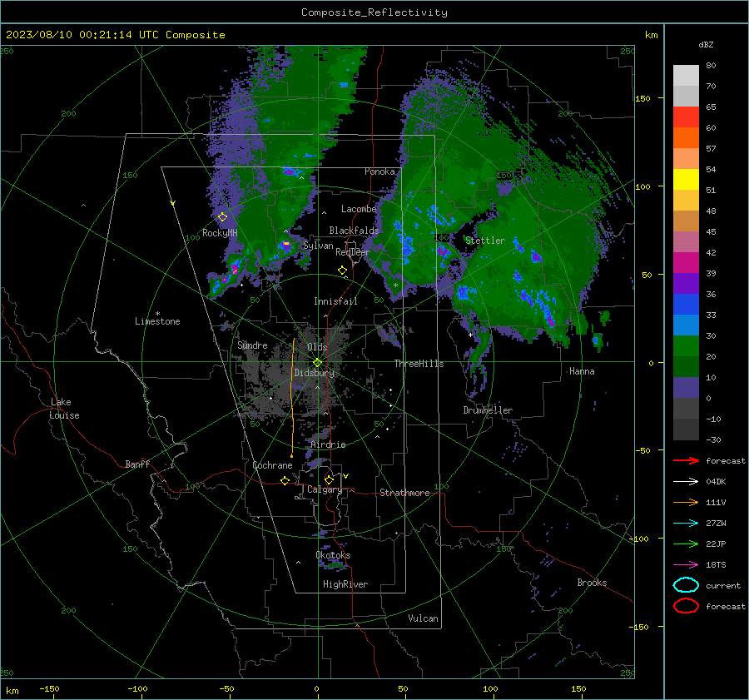Click the 'Composite_Reflectivity' title text

point(374,12)
